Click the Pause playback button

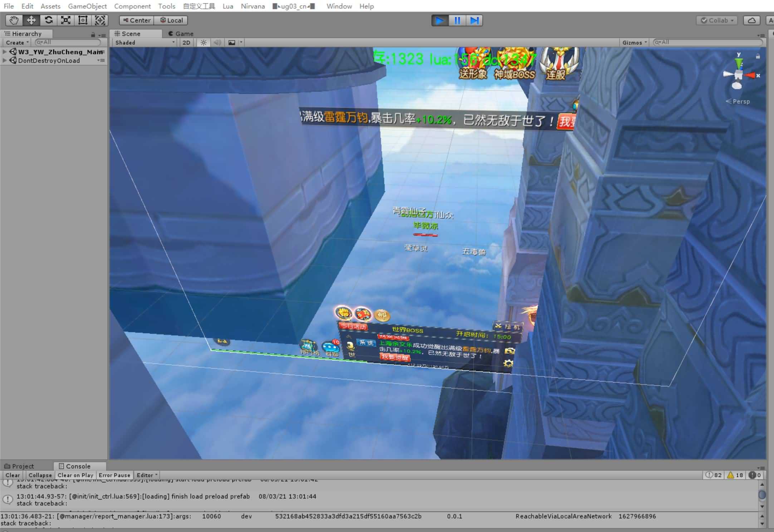[x=457, y=20]
